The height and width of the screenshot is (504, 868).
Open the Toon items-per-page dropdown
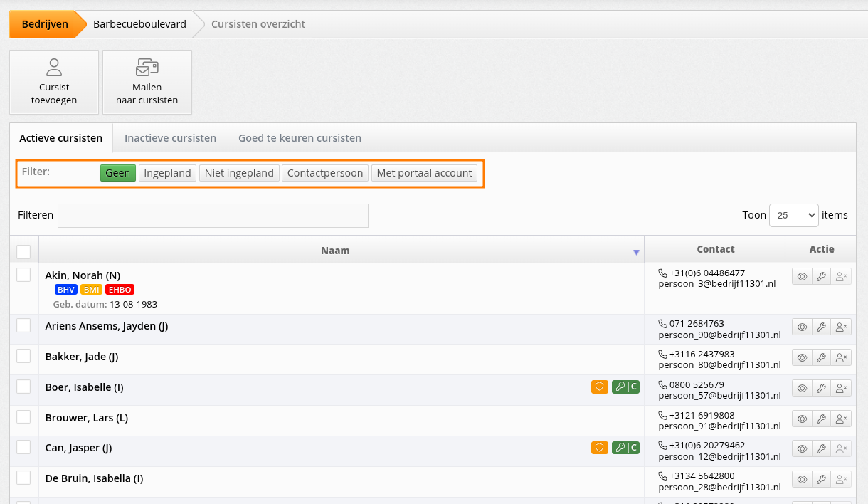794,215
